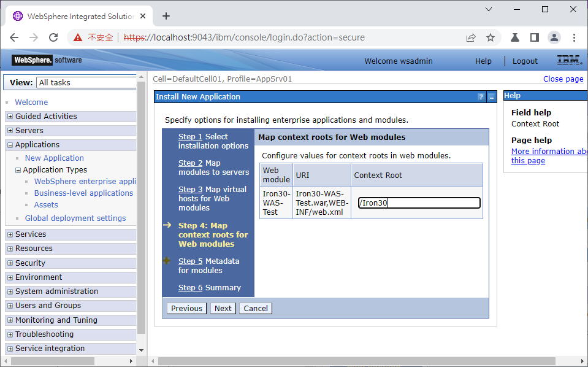Open Business-level applications link
Image resolution: width=588 pixels, height=367 pixels.
click(x=83, y=193)
